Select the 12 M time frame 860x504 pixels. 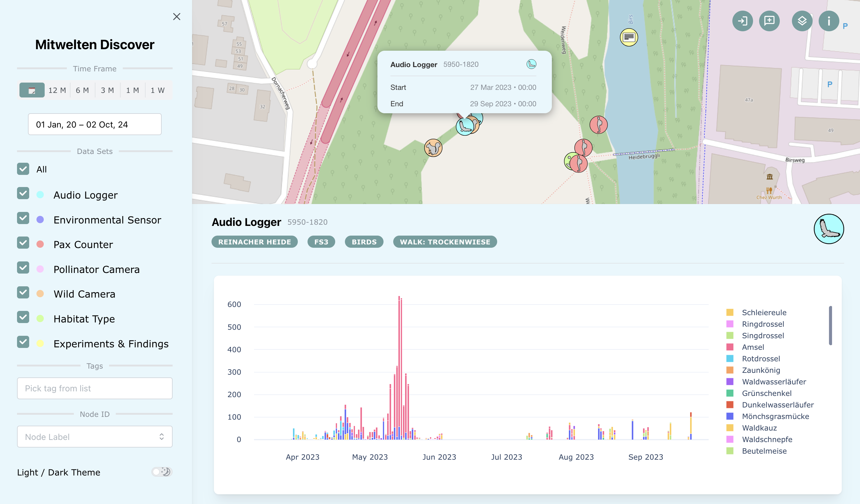coord(57,90)
